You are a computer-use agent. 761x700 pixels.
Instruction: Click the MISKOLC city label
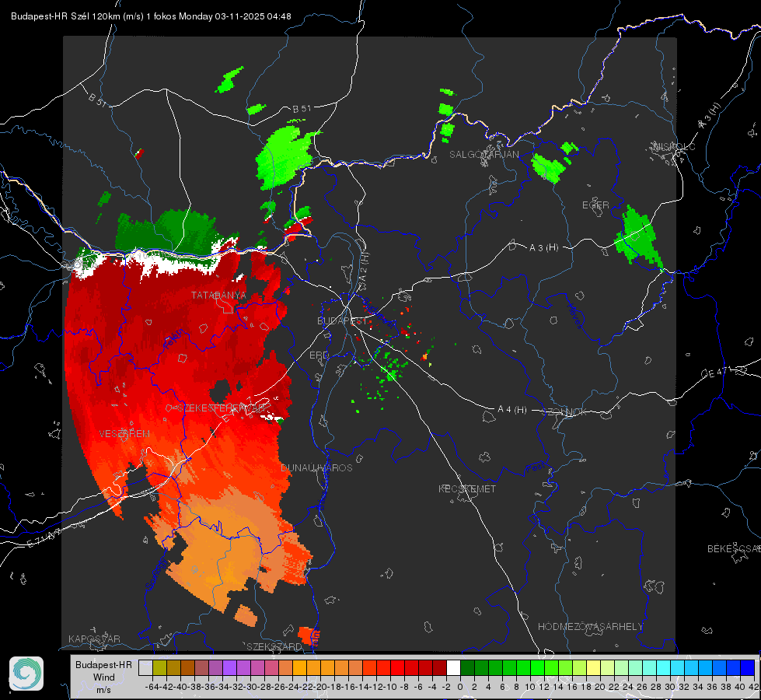[674, 147]
